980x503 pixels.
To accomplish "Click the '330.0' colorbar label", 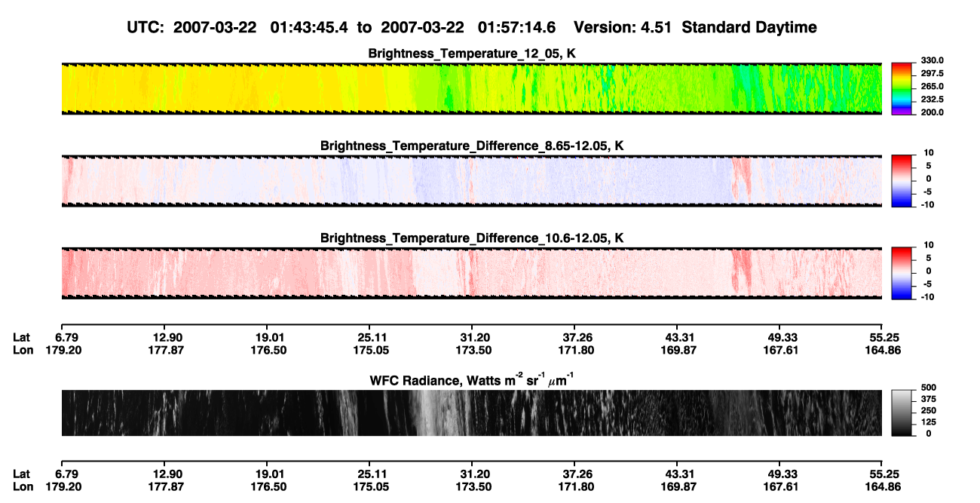I will click(932, 60).
